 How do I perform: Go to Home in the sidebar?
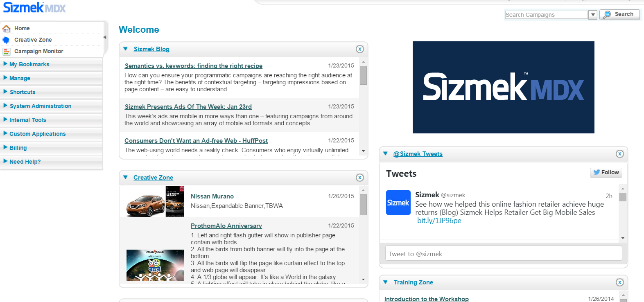point(22,28)
